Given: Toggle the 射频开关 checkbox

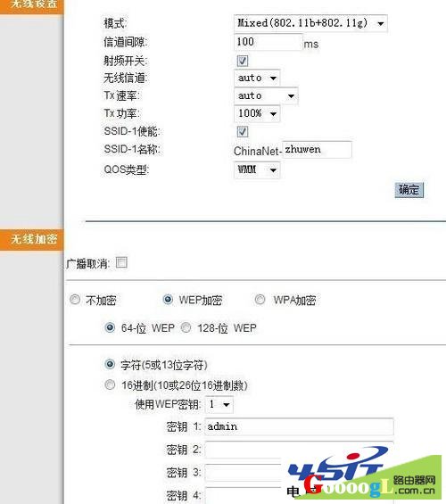Looking at the screenshot, I should 243,61.
